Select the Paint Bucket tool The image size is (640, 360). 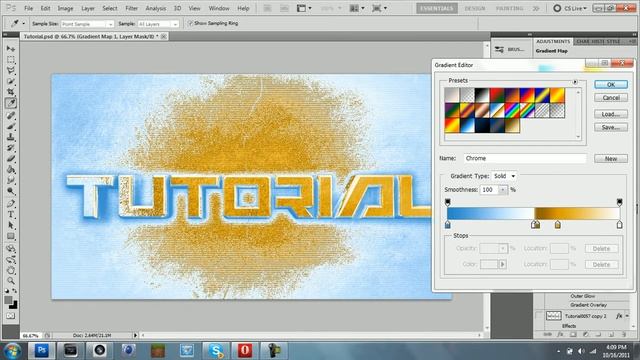click(x=11, y=169)
